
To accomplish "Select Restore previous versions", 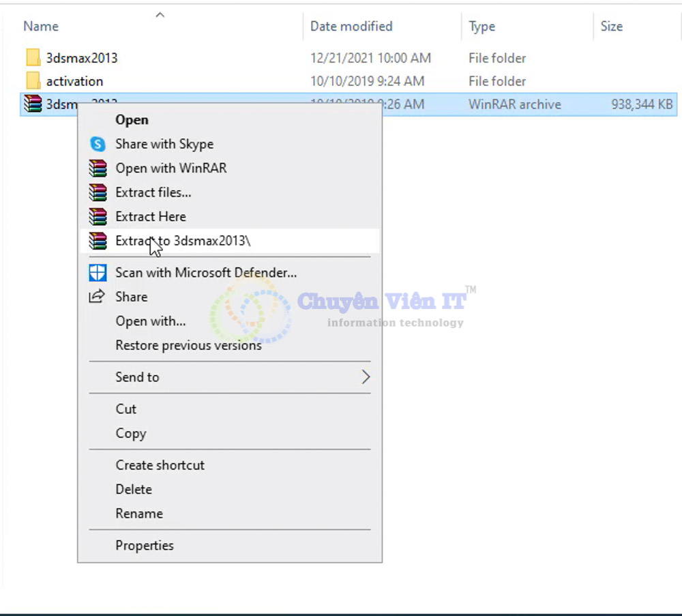I will point(230,345).
